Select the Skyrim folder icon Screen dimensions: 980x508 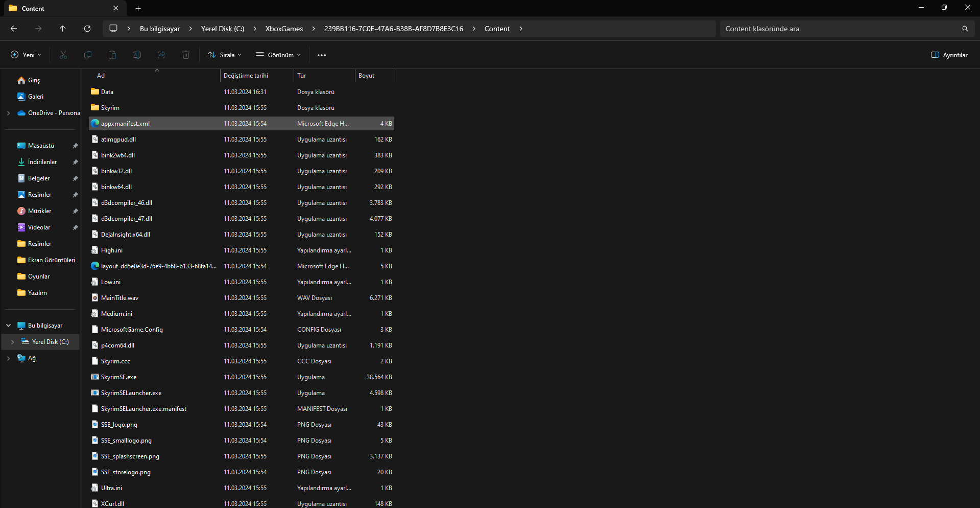(95, 108)
